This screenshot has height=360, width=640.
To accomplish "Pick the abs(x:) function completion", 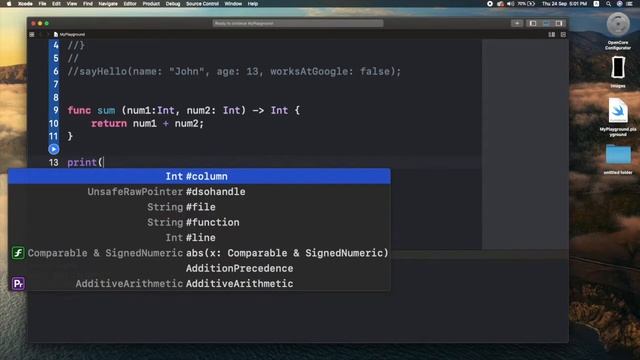I will pos(199,253).
